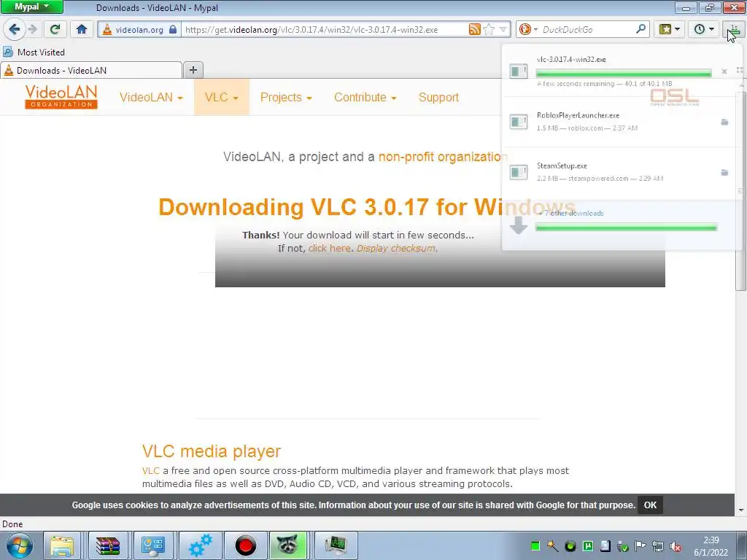Click the red record button taskbar app
The height and width of the screenshot is (560, 747).
point(245,545)
